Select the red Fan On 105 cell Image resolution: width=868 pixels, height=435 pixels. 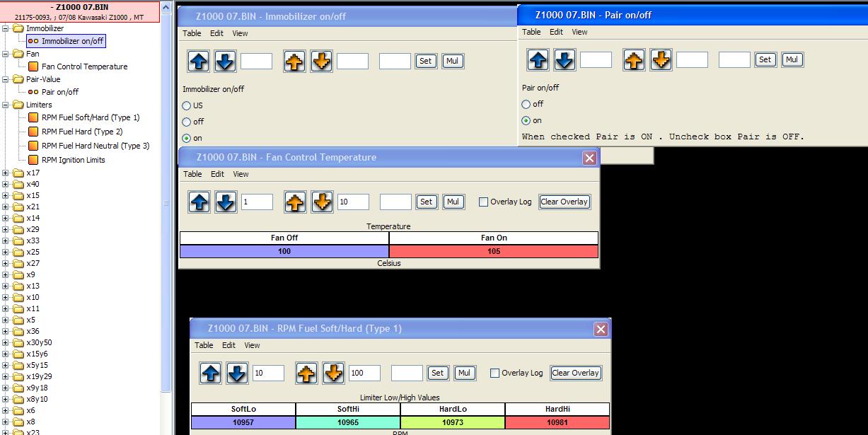click(x=493, y=251)
